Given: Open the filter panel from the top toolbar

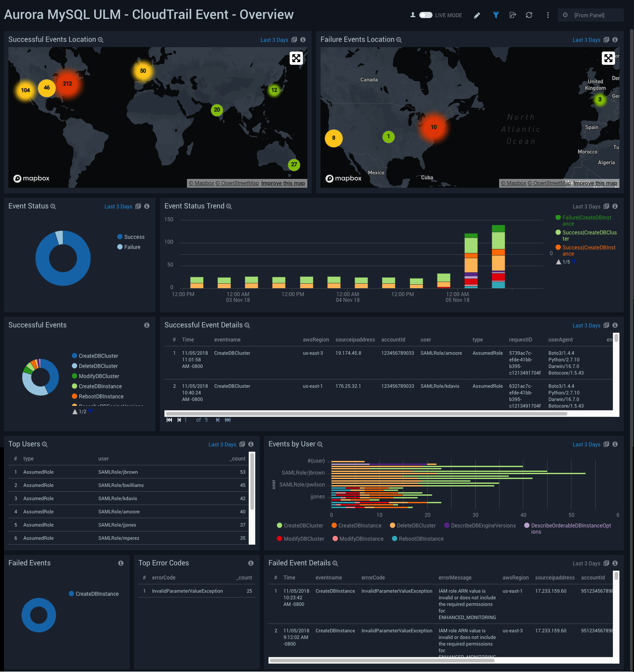Looking at the screenshot, I should [496, 15].
